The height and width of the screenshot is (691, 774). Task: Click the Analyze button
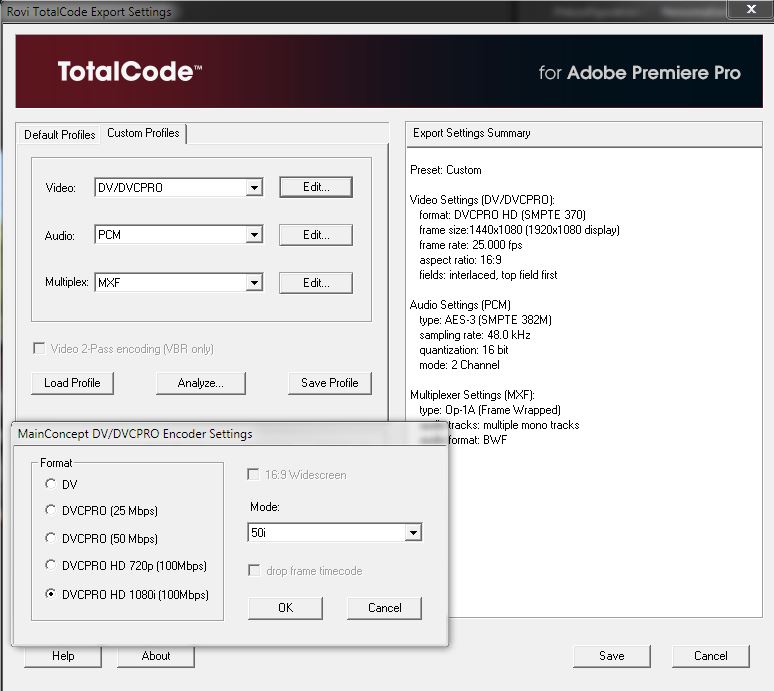[200, 383]
